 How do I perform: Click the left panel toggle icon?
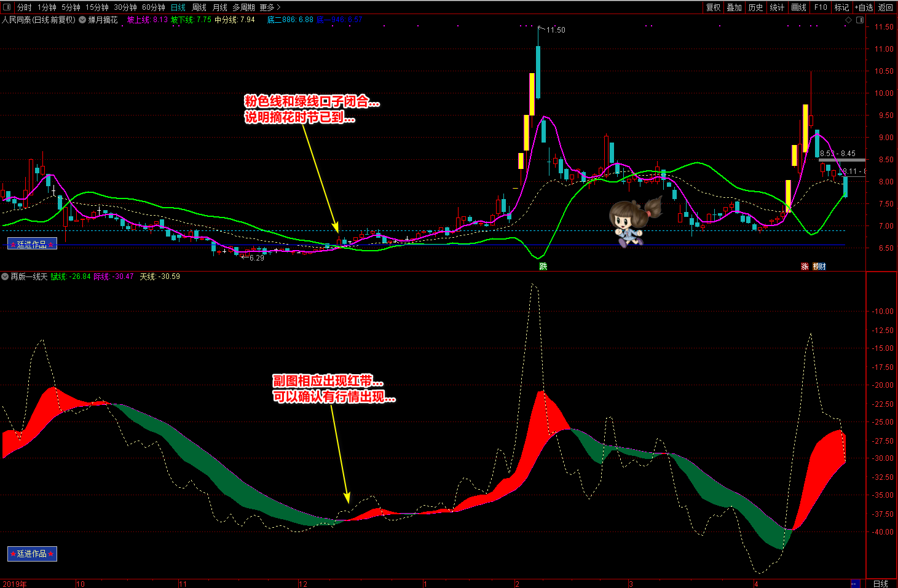click(7, 7)
